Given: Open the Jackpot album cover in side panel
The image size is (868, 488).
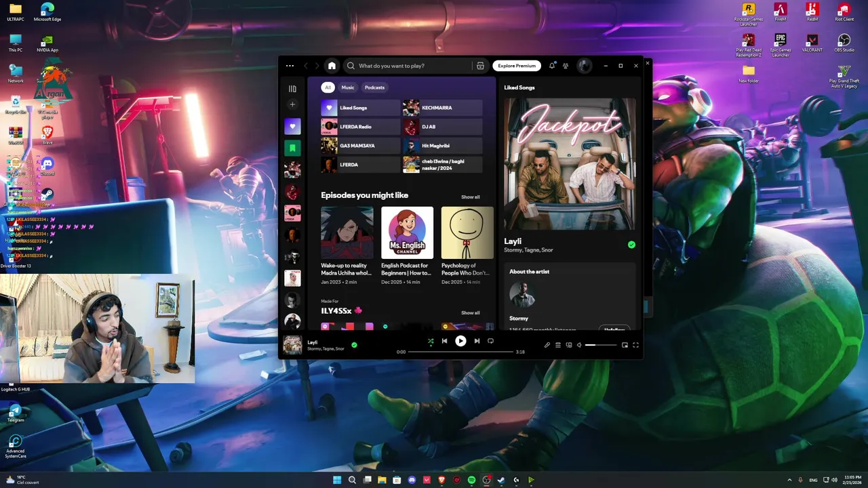Looking at the screenshot, I should click(x=570, y=164).
